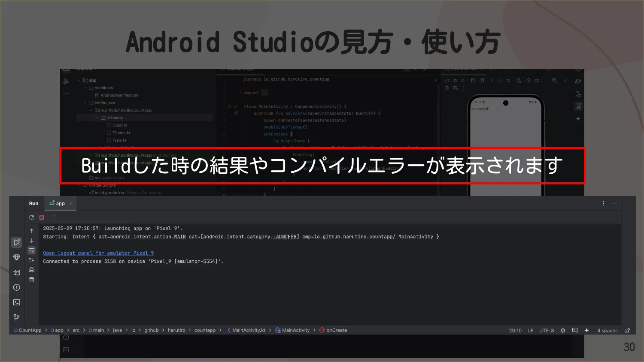Click onCreate in the breadcrumb bar
The height and width of the screenshot is (362, 644).
(337, 330)
